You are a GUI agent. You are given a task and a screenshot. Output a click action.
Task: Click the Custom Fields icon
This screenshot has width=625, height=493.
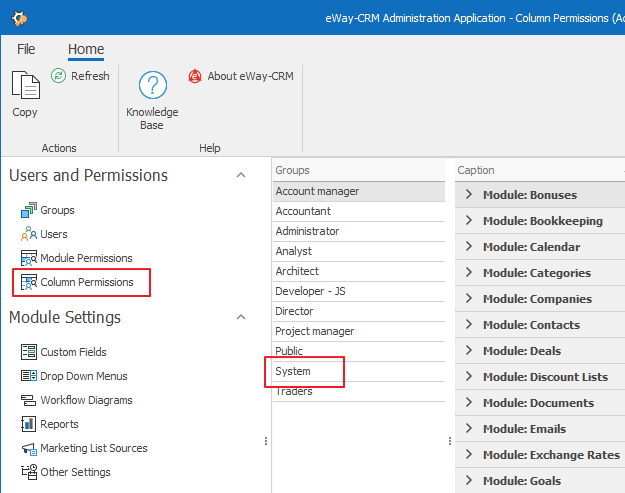(x=29, y=352)
